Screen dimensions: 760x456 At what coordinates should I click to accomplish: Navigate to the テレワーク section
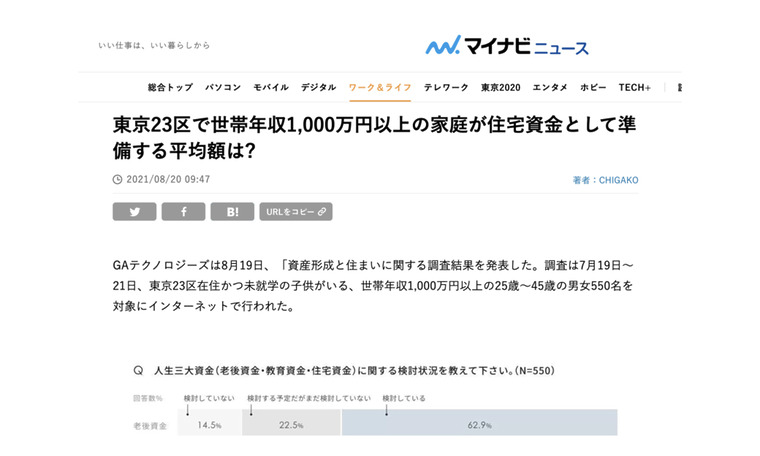point(446,88)
